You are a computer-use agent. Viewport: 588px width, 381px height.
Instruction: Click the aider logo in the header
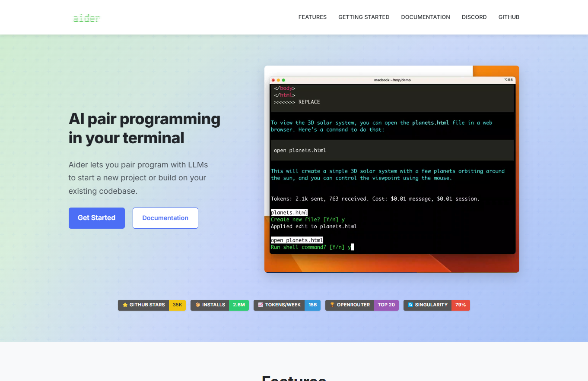(87, 18)
